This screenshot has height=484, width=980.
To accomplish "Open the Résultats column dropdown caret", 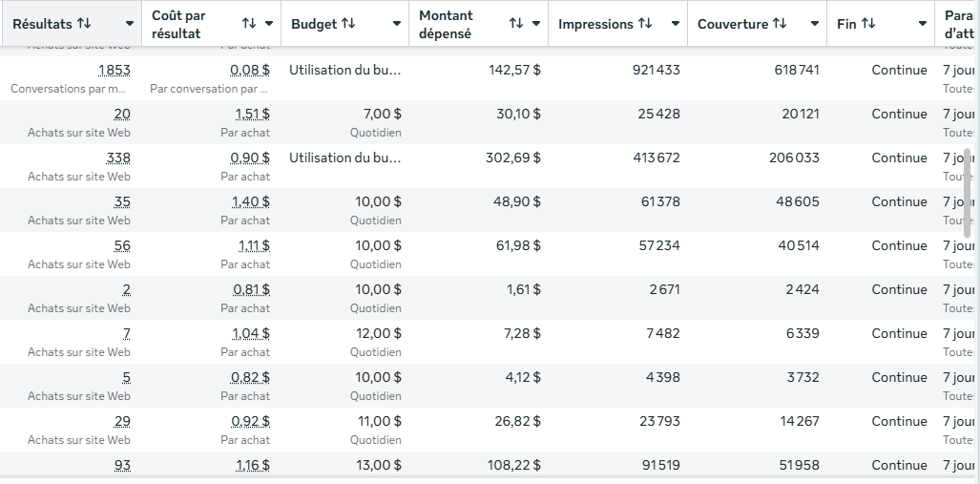I will tap(130, 24).
